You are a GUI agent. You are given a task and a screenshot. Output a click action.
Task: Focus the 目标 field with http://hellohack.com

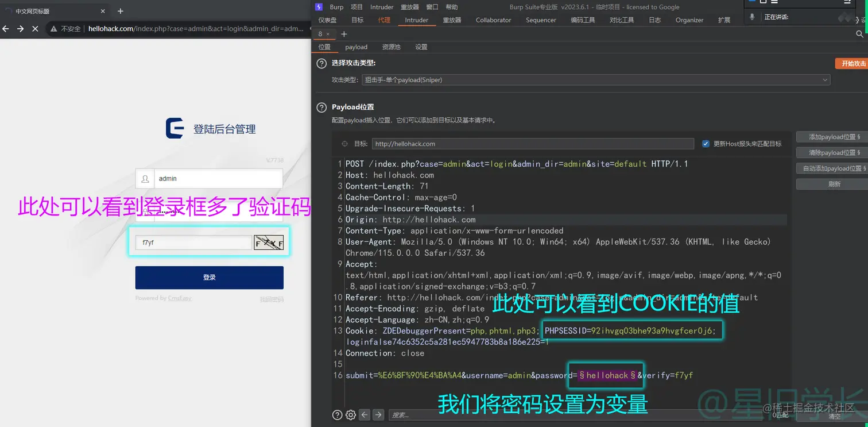pos(533,144)
